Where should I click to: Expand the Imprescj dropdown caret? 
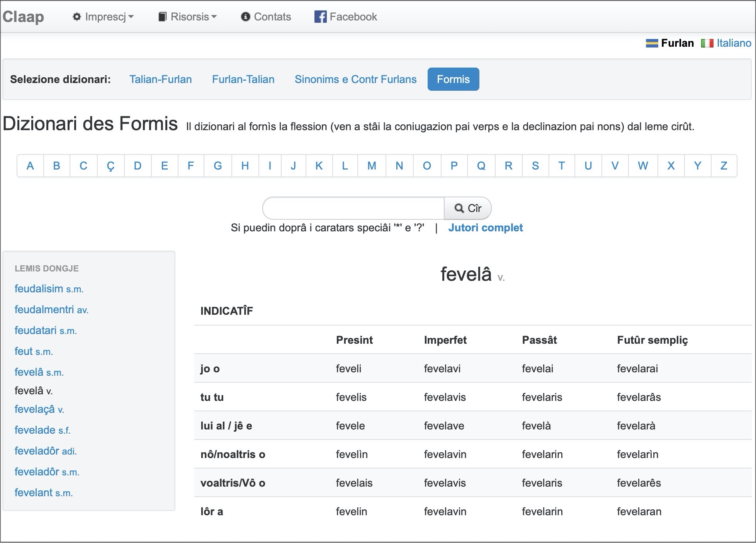tap(131, 17)
